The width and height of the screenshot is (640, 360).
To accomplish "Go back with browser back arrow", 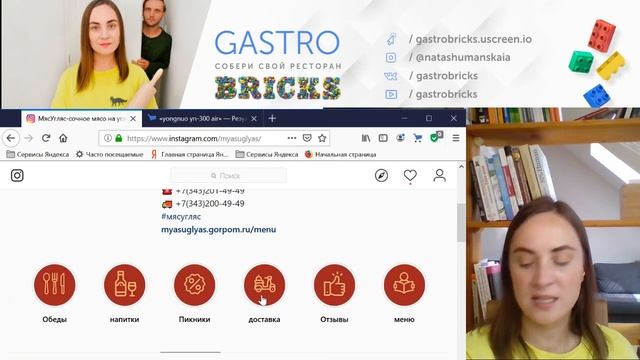I will (11, 138).
